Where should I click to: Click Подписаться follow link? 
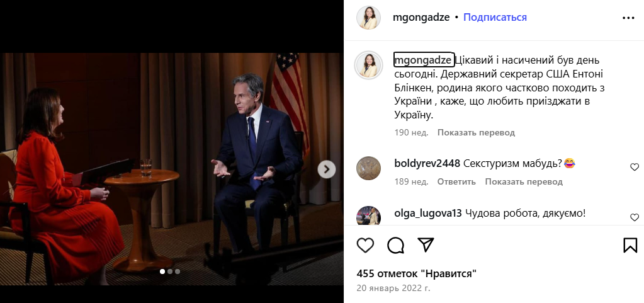click(495, 18)
